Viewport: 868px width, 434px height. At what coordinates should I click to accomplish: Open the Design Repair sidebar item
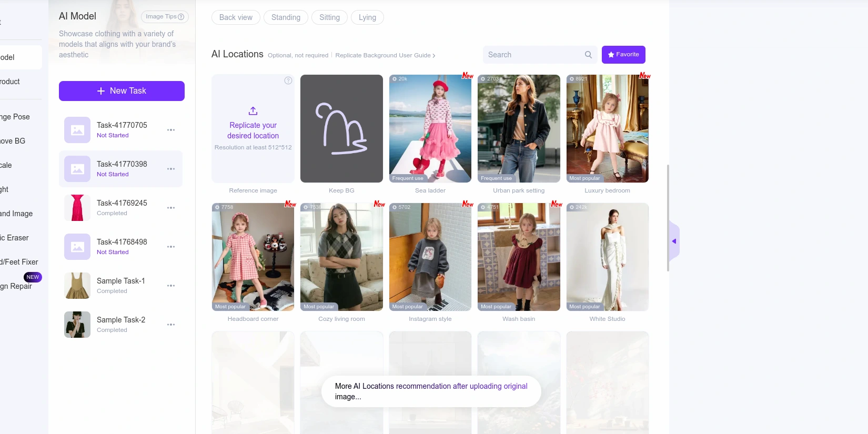click(17, 286)
